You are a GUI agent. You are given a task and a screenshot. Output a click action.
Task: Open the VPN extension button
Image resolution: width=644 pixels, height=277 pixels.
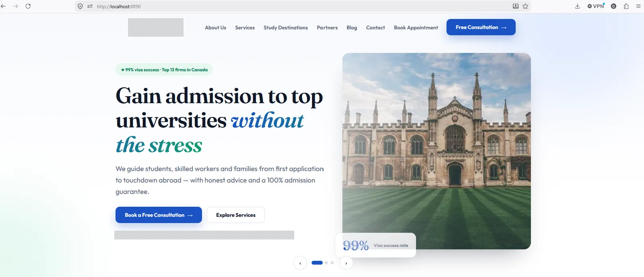(x=596, y=6)
